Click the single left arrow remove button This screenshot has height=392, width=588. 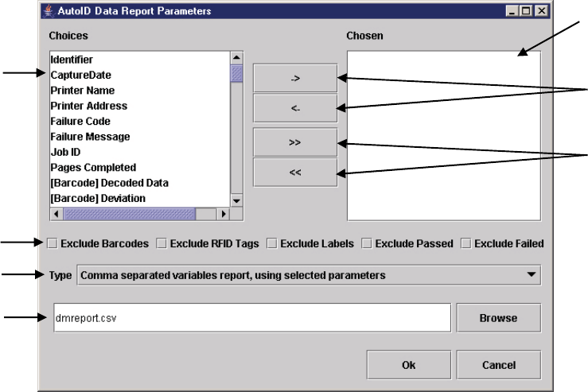pyautogui.click(x=295, y=108)
